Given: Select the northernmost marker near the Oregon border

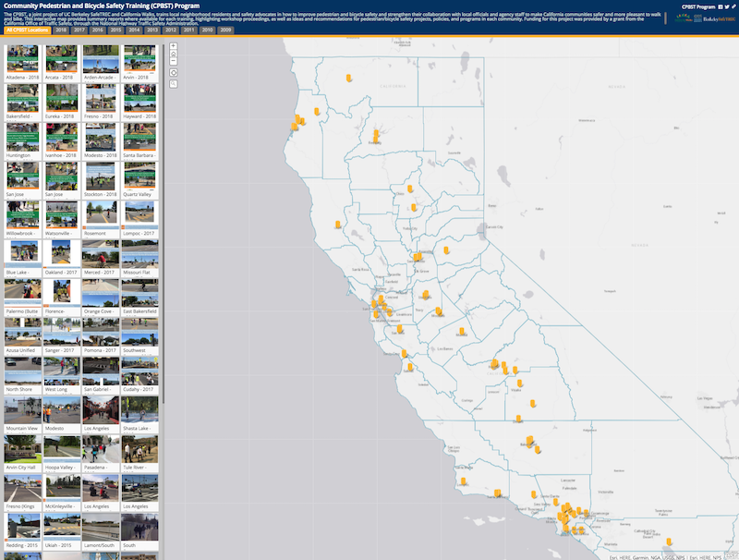Looking at the screenshot, I should click(x=349, y=78).
